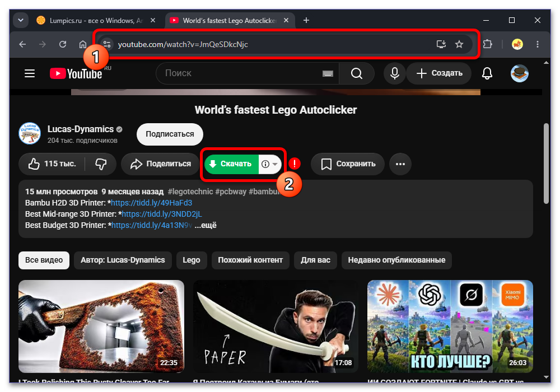This screenshot has height=392, width=560.
Task: Go back with browser back arrow
Action: point(22,44)
